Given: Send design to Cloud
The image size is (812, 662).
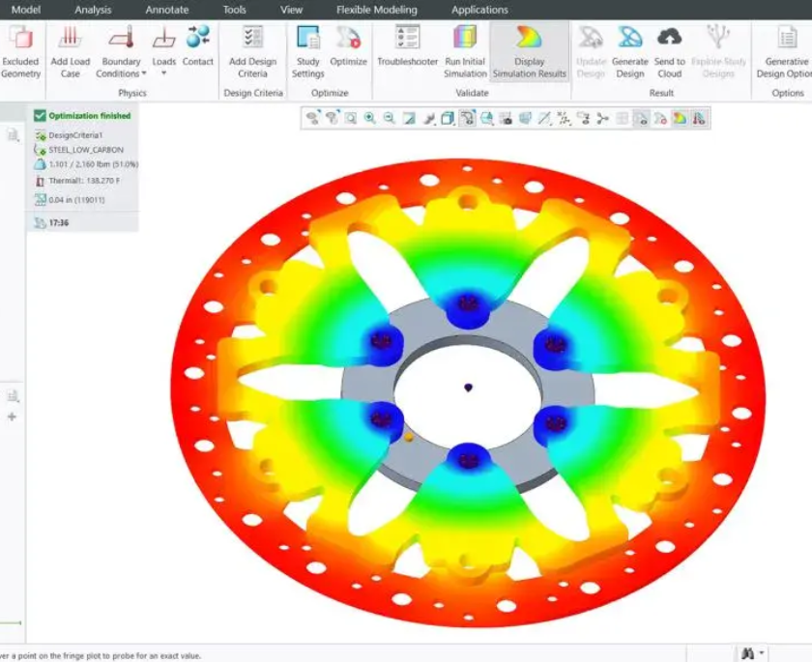Looking at the screenshot, I should coord(669,39).
